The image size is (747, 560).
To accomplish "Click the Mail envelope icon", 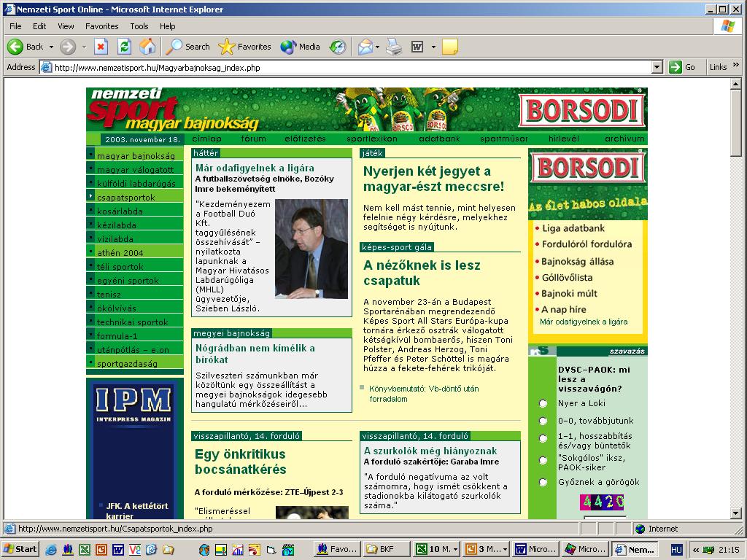I will [x=365, y=47].
